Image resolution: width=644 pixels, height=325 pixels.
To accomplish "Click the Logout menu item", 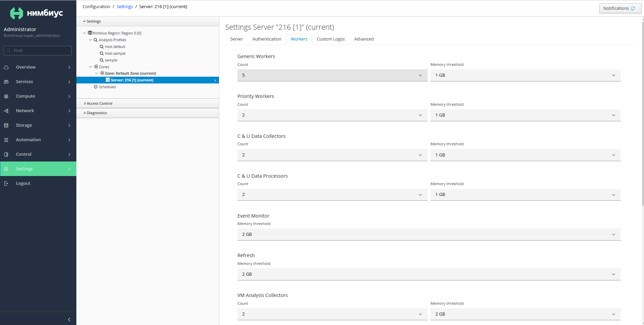I will pyautogui.click(x=38, y=183).
